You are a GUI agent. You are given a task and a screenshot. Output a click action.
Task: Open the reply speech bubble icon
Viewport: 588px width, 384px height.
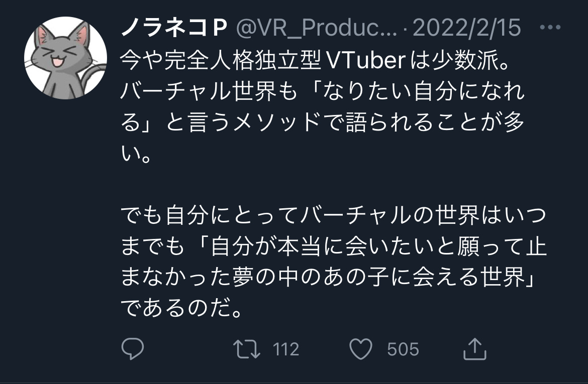coord(133,349)
